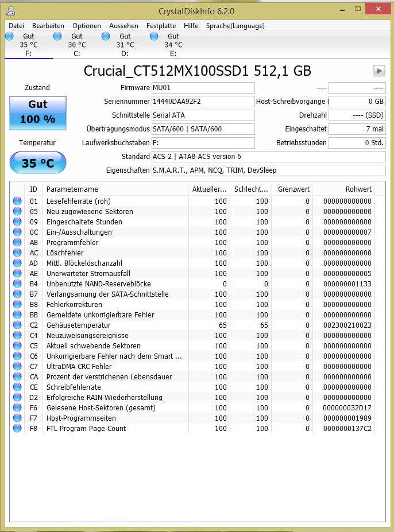
Task: Click status orb of Aktuell schwebende Sektoren row
Action: pos(17,345)
